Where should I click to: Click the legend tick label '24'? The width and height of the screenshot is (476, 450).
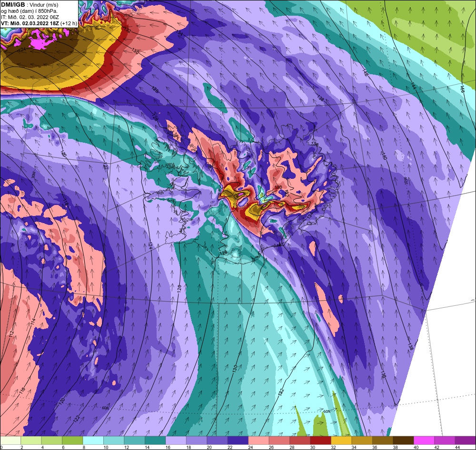(251, 447)
